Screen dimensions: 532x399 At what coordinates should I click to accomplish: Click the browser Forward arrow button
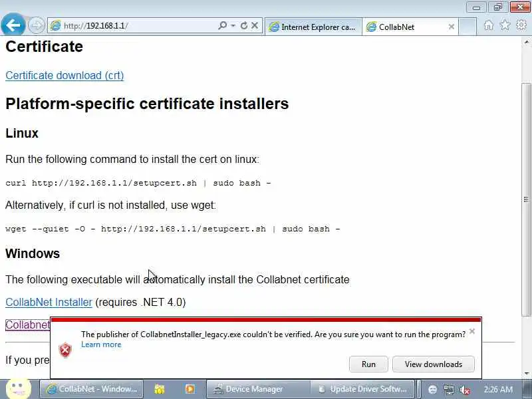pyautogui.click(x=36, y=25)
